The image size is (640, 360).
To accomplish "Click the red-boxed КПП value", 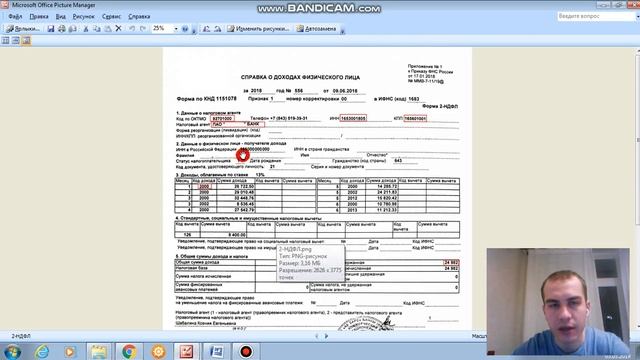I will pyautogui.click(x=415, y=118).
